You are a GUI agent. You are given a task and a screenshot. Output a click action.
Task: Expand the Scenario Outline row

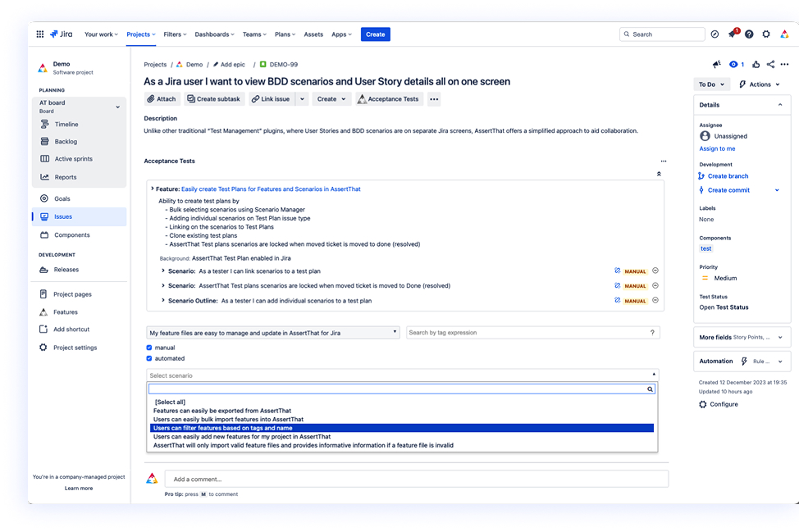164,301
